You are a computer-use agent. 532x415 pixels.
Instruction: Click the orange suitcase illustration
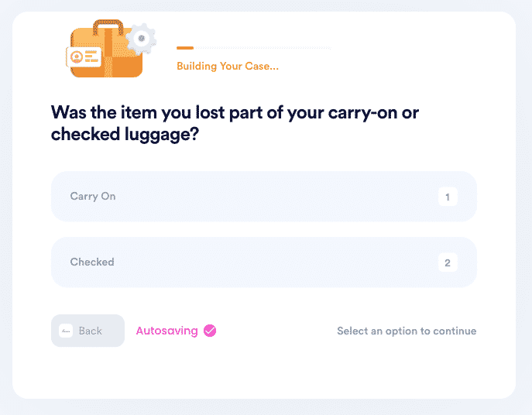coord(106,50)
